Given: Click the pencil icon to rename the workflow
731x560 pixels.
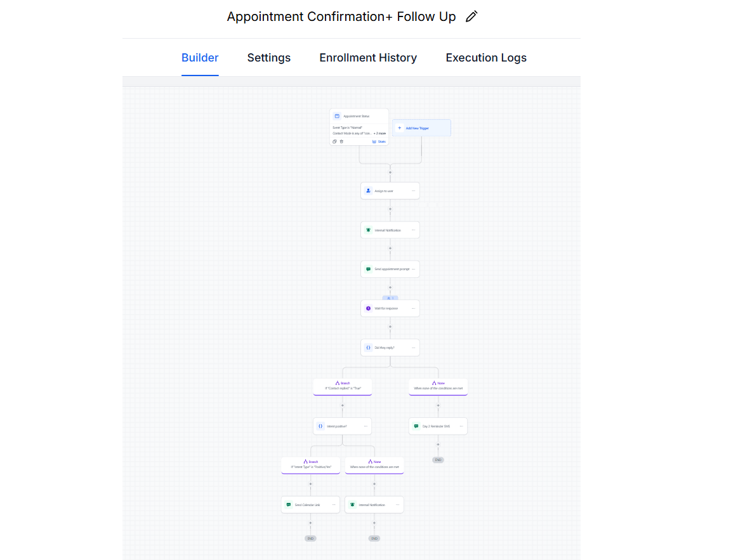Looking at the screenshot, I should 471,16.
